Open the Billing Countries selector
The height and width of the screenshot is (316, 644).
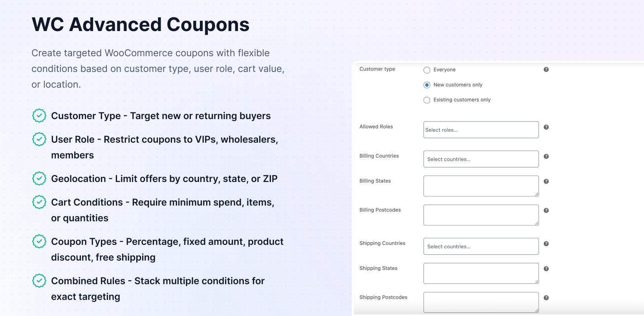point(481,159)
